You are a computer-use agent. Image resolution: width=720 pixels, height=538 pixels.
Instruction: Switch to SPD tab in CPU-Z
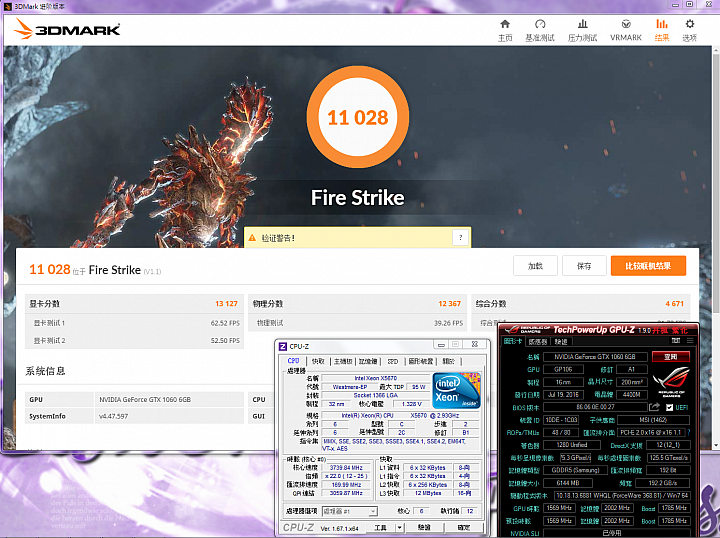click(393, 361)
